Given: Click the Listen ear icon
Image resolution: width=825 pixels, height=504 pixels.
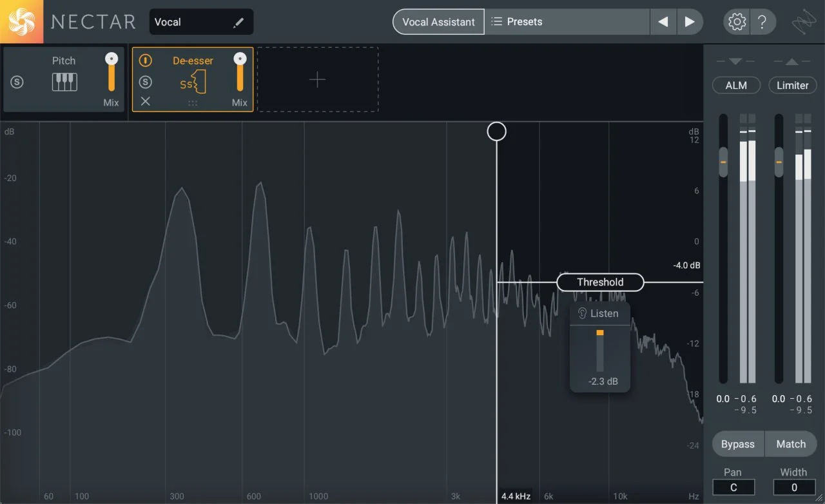Looking at the screenshot, I should click(583, 314).
